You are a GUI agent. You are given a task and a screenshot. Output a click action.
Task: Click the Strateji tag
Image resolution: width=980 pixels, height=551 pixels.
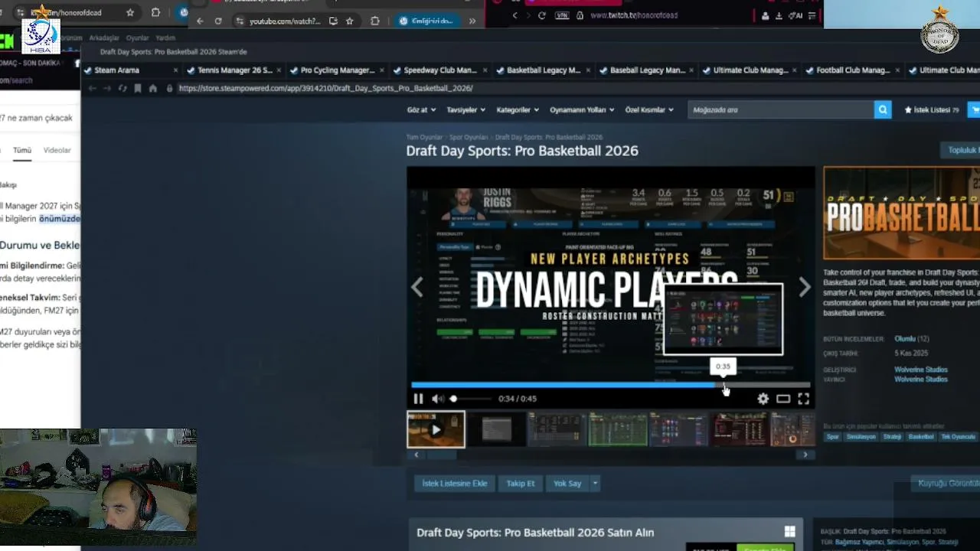[x=892, y=437]
